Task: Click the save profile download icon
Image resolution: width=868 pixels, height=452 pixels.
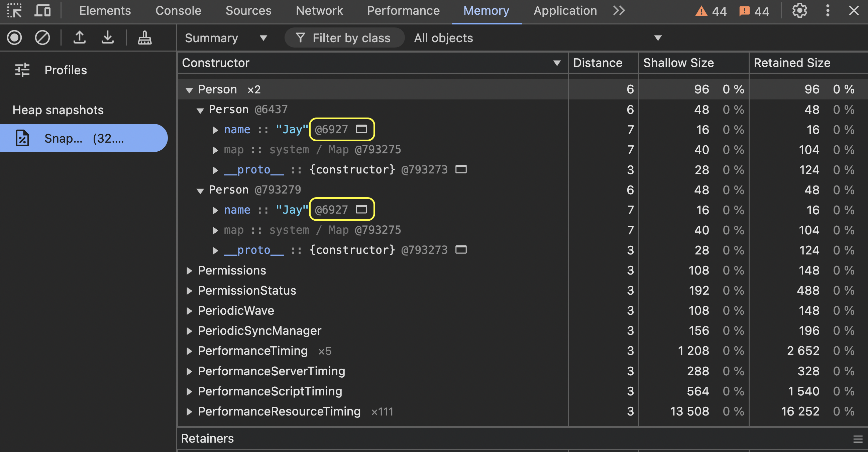Action: (x=107, y=37)
